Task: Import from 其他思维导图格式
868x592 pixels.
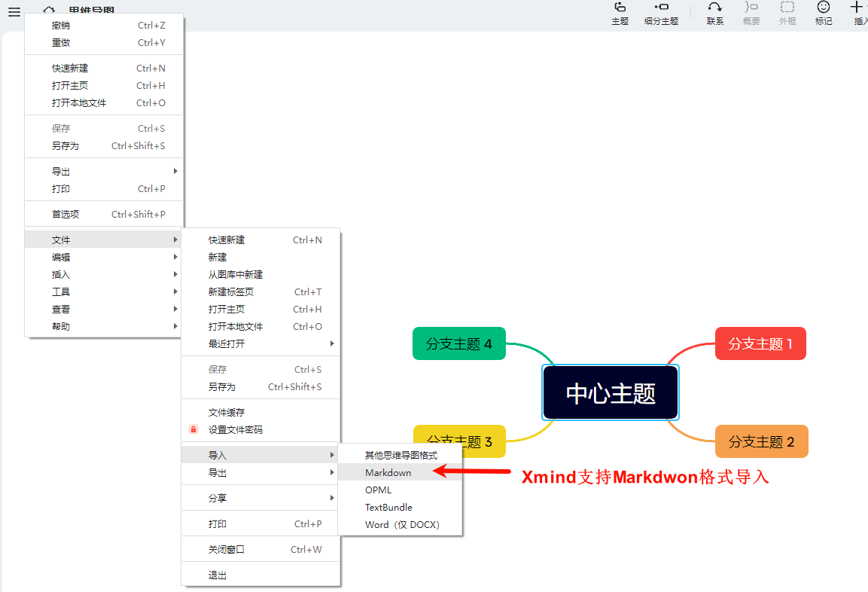Action: click(x=400, y=455)
